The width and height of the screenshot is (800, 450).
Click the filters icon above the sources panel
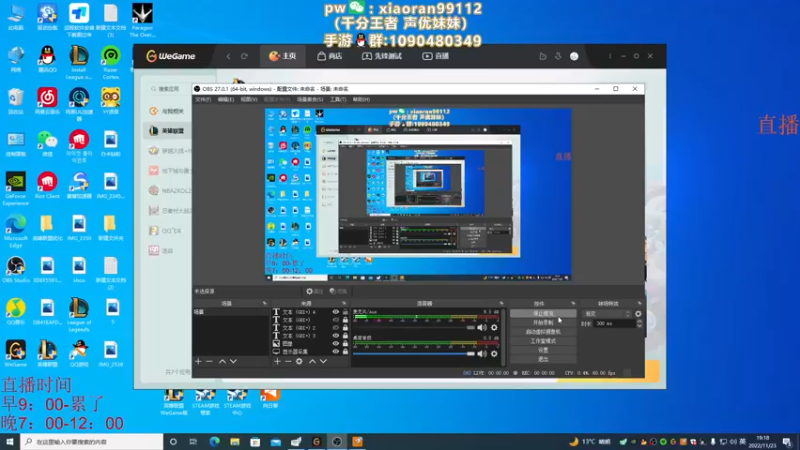click(338, 291)
